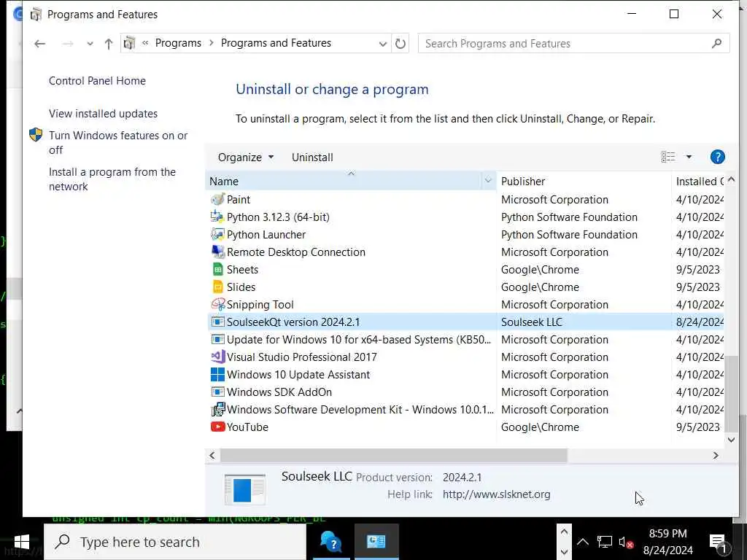Click the muted speaker tray icon
The image size is (747, 560).
625,542
